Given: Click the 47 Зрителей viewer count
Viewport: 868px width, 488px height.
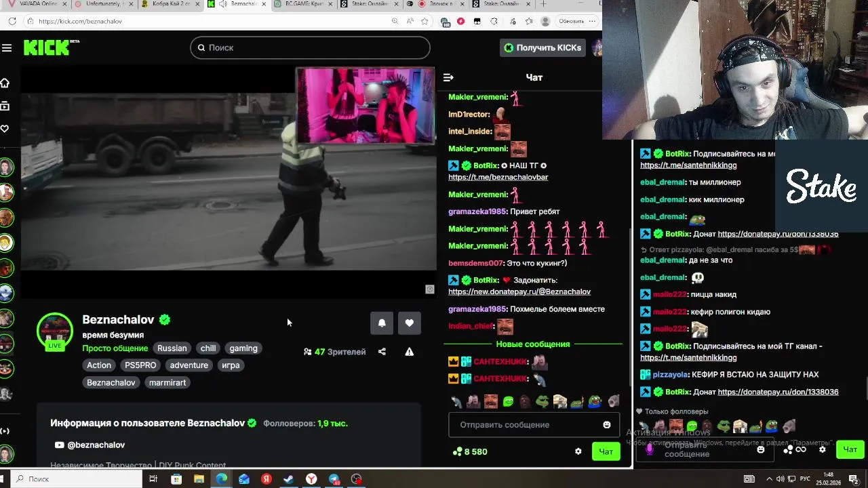Looking at the screenshot, I should click(335, 352).
